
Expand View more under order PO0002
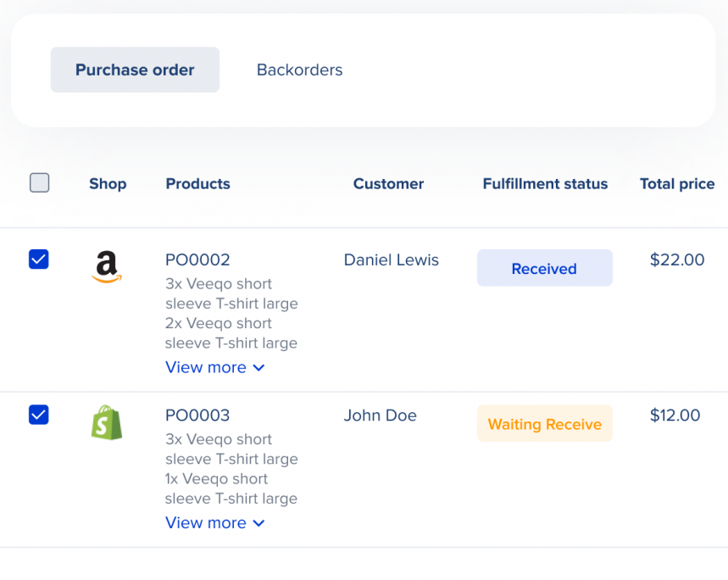[206, 367]
